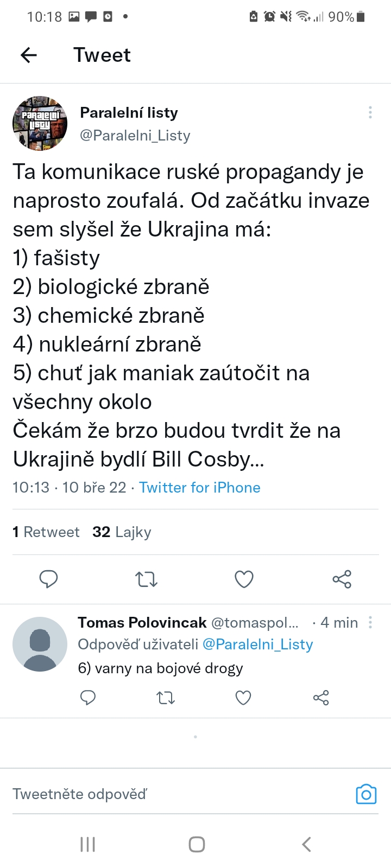This screenshot has width=391, height=868.
Task: Share the main tweet via the share icon
Action: coord(342,579)
